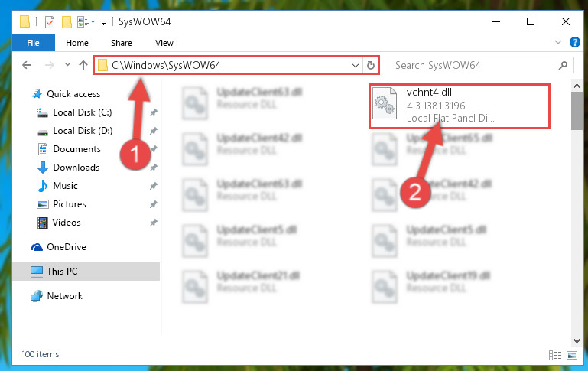Image resolution: width=588 pixels, height=371 pixels.
Task: Switch to the View ribbon tab
Action: (164, 43)
